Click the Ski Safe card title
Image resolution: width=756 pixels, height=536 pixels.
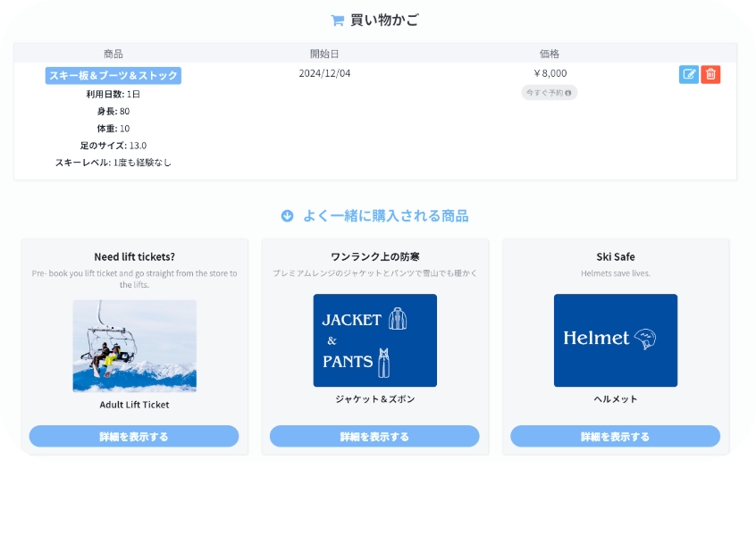point(616,257)
